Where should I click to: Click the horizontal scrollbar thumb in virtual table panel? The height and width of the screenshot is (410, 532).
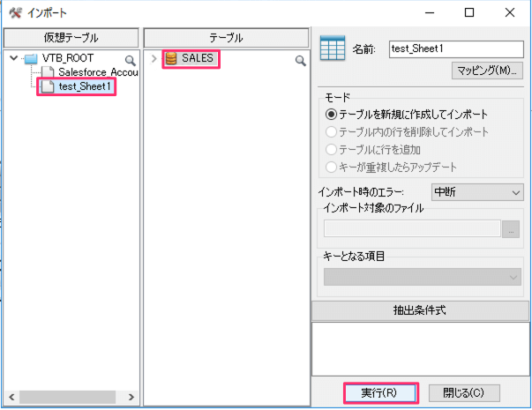click(68, 397)
